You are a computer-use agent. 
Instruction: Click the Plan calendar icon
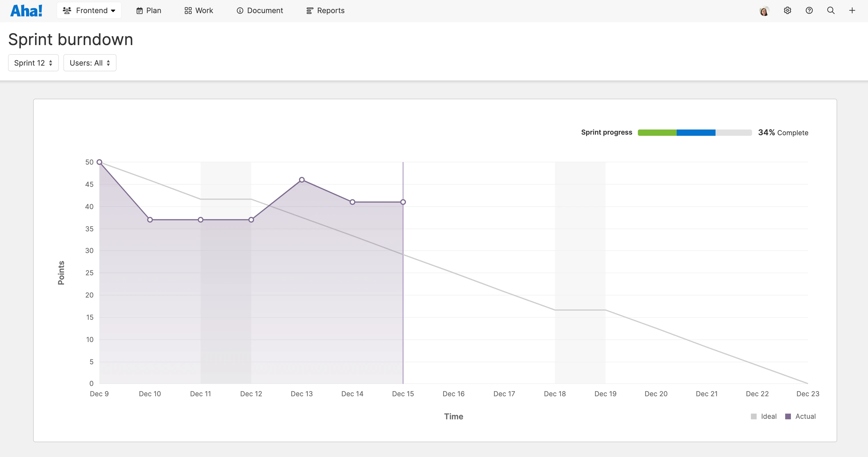[x=140, y=11]
